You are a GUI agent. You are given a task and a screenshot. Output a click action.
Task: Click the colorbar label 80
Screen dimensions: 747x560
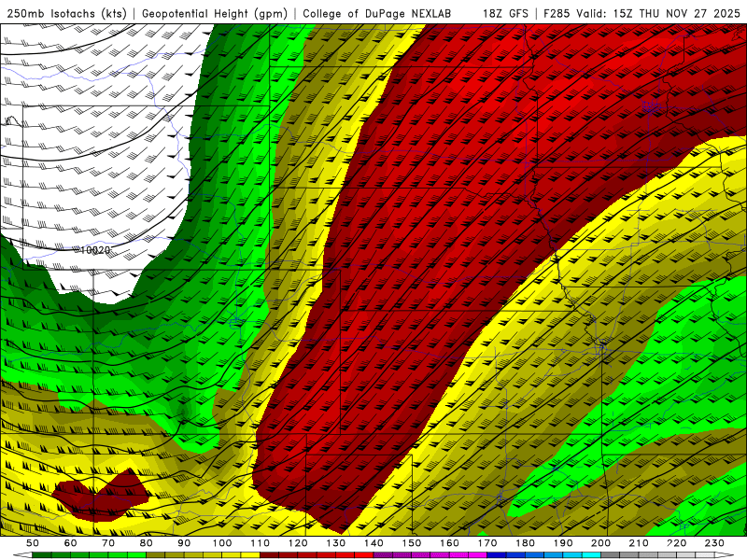click(147, 543)
